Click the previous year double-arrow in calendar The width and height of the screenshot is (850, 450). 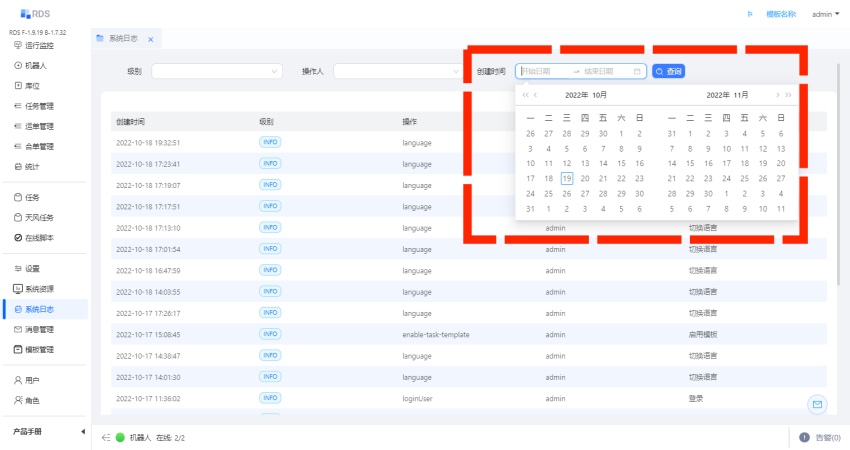point(526,95)
